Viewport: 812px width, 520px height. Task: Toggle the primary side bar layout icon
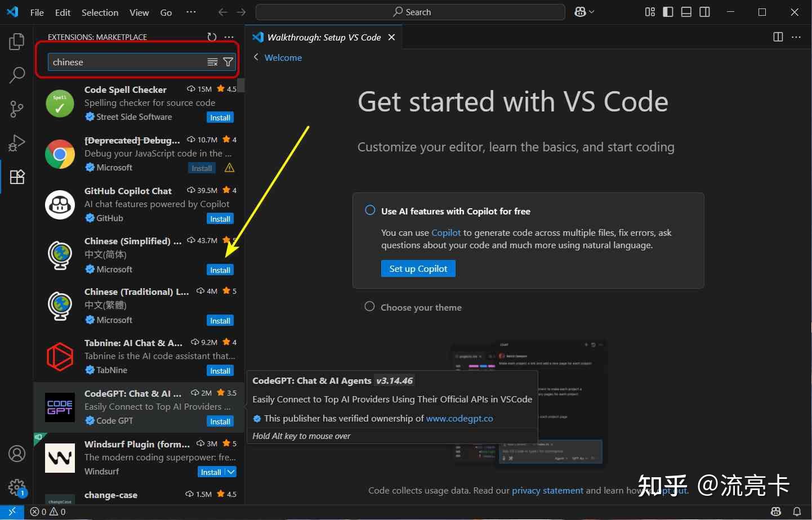668,12
